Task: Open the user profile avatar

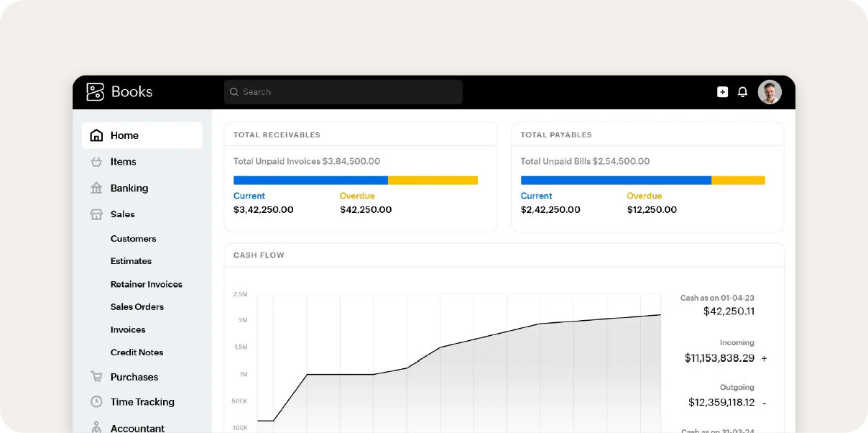Action: 769,91
